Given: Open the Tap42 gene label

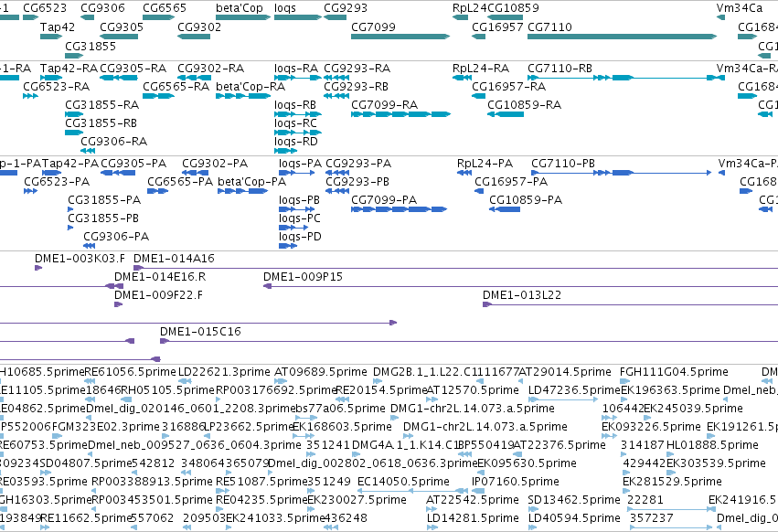Looking at the screenshot, I should 58,27.
